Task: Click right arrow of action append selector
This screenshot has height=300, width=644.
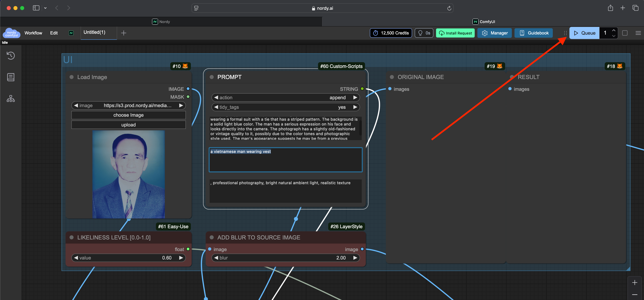Action: click(355, 98)
